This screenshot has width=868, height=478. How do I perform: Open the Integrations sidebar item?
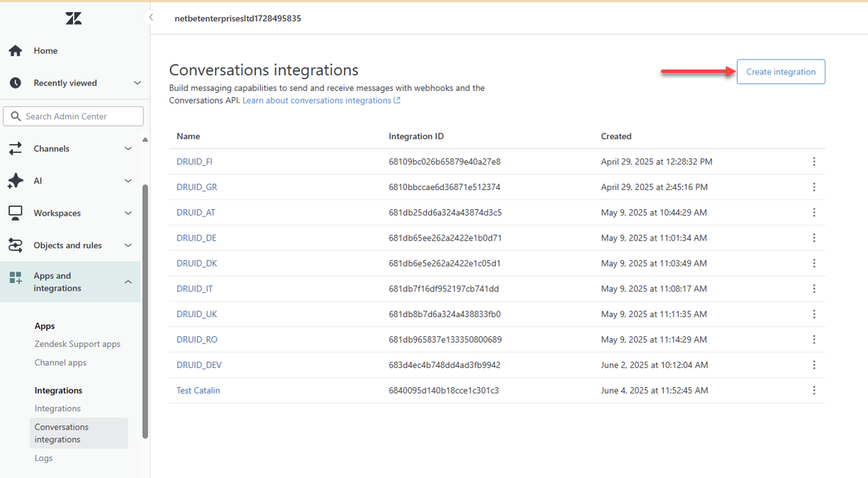click(x=57, y=408)
